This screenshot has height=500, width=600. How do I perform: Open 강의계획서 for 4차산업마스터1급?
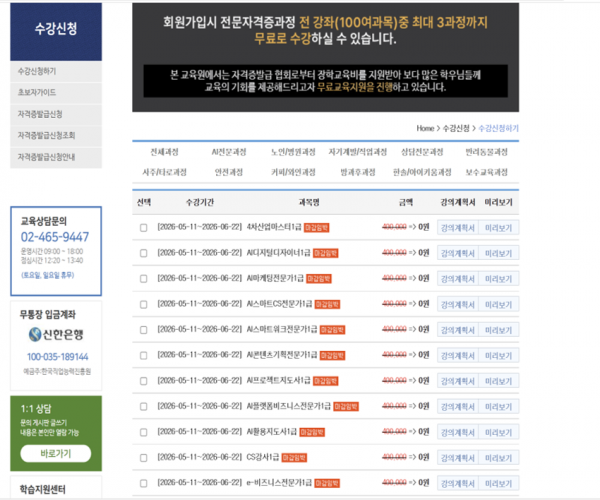pyautogui.click(x=458, y=228)
